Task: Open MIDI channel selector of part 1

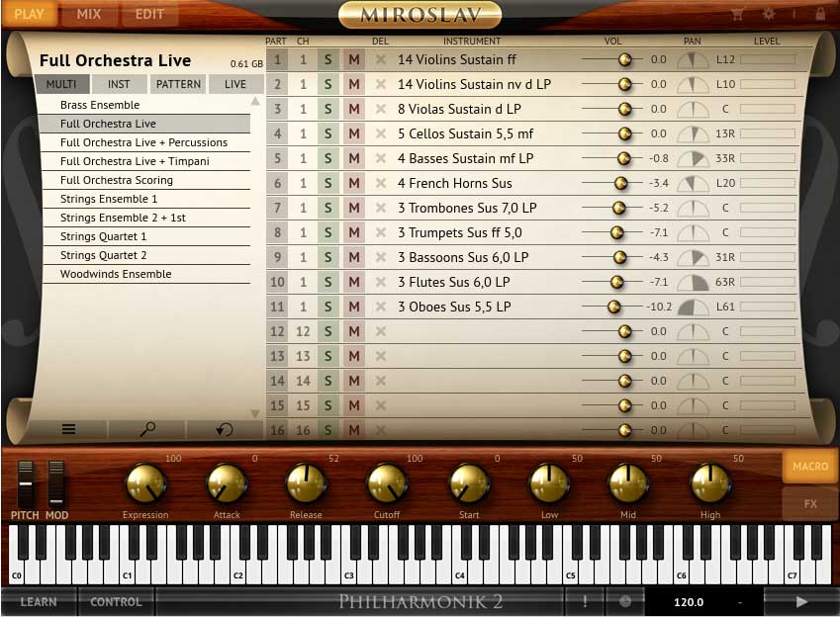Action: pos(303,59)
